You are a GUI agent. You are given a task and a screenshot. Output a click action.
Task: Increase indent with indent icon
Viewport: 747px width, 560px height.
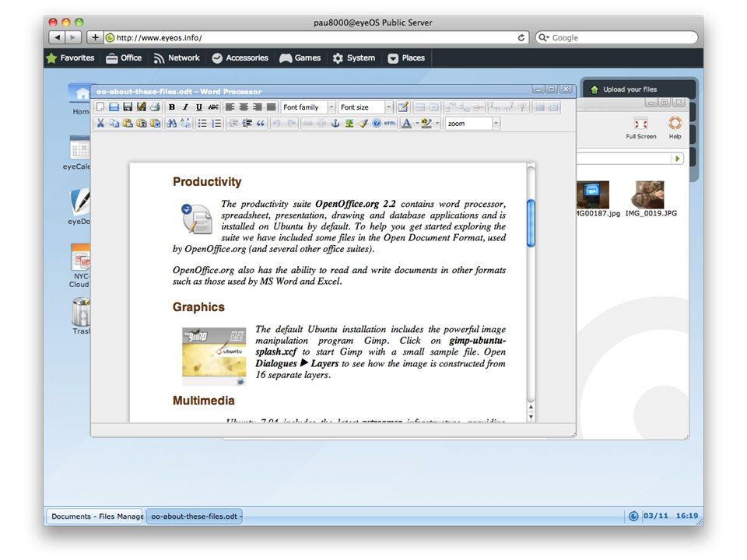[247, 124]
